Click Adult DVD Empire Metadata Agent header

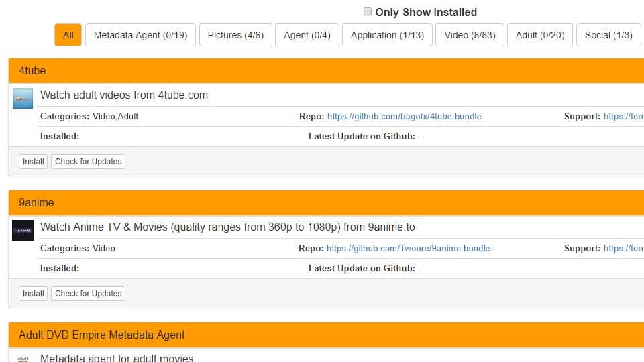click(326, 335)
